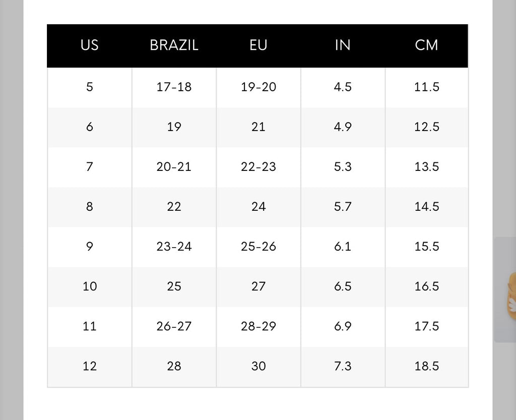Viewport: 516px width, 420px height.
Task: Click the 18.5 cm cell
Action: coord(426,367)
